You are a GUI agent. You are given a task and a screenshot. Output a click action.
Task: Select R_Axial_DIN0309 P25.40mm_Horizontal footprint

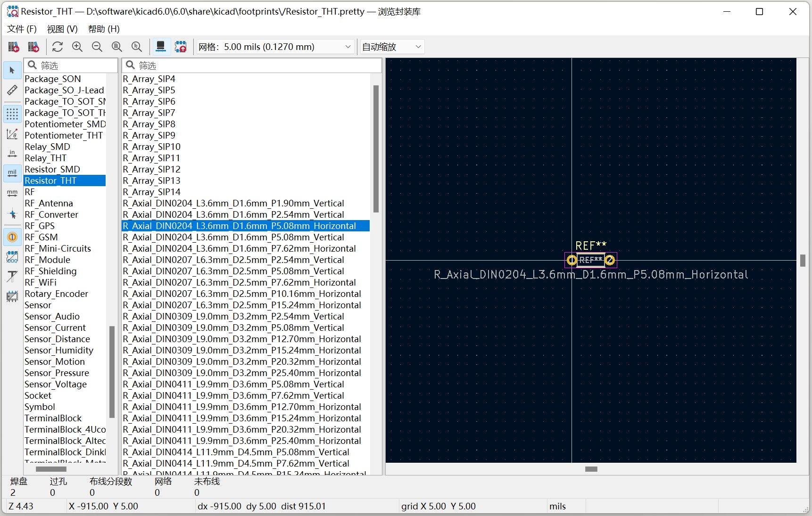(246, 373)
